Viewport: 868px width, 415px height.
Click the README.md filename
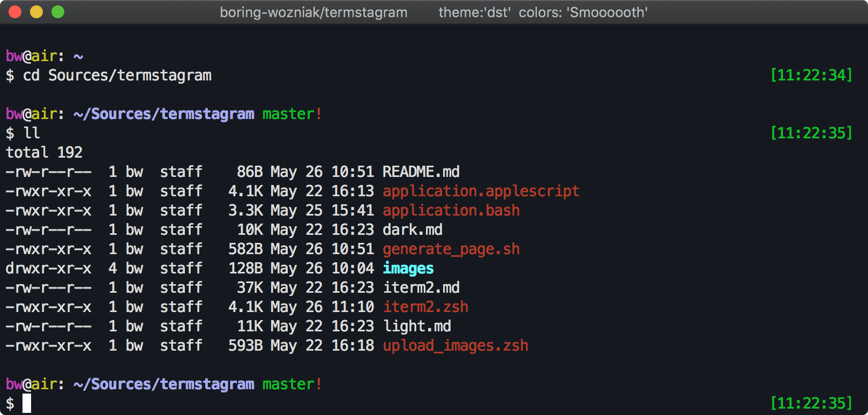421,172
